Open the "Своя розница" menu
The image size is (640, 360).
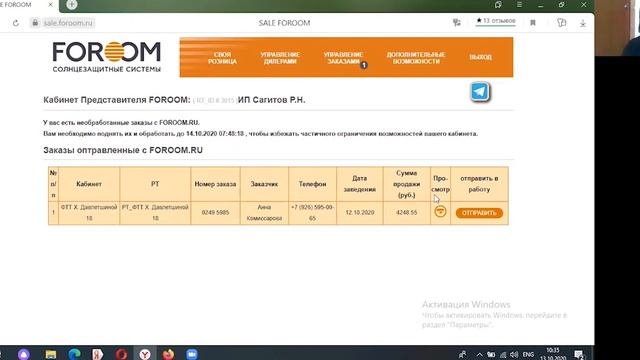tap(222, 58)
